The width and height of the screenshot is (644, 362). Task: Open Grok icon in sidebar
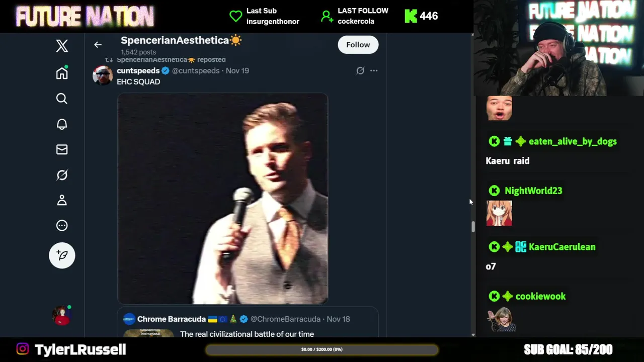(x=62, y=175)
